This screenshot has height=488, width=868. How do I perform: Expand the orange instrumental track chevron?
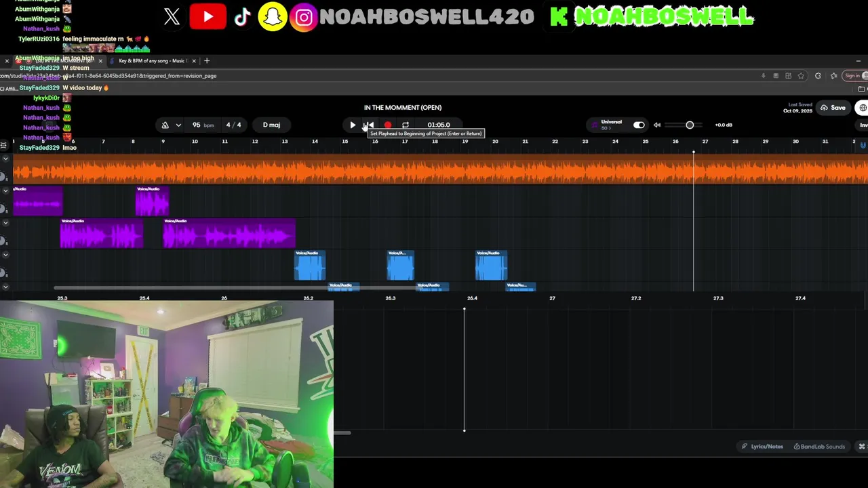[x=5, y=159]
